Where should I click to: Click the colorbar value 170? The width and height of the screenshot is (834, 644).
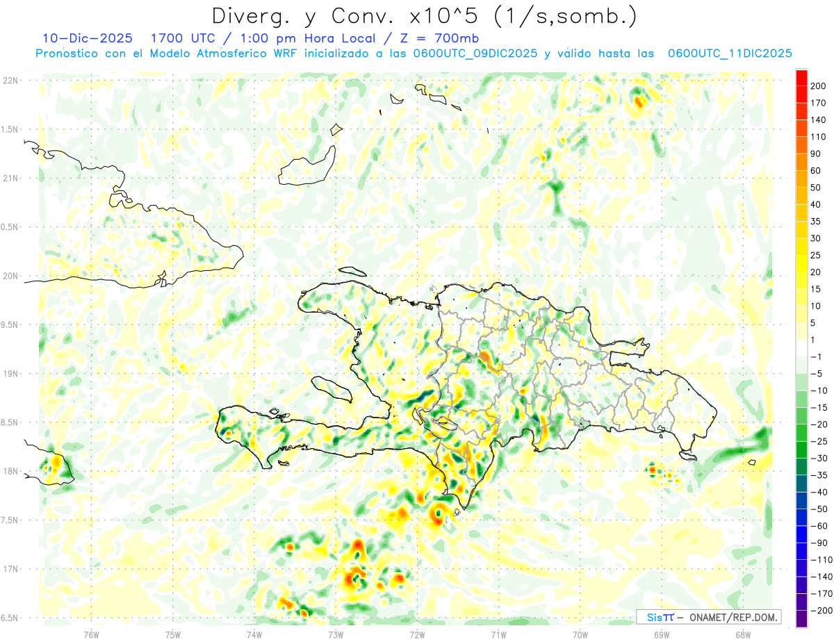pyautogui.click(x=819, y=103)
